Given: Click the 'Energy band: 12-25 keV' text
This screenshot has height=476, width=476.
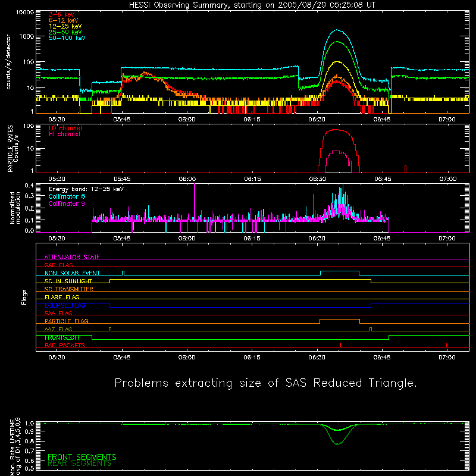Looking at the screenshot, I should coord(86,189).
